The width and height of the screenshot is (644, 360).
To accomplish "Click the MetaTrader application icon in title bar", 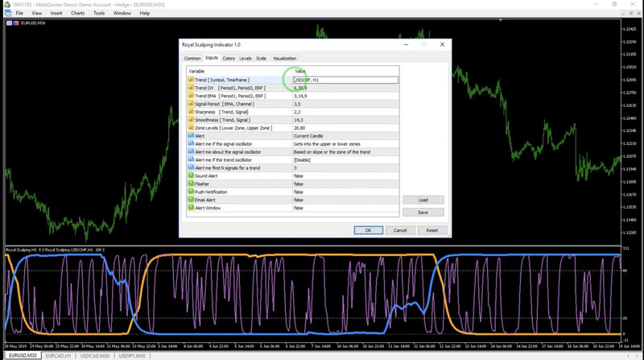I will (7, 5).
